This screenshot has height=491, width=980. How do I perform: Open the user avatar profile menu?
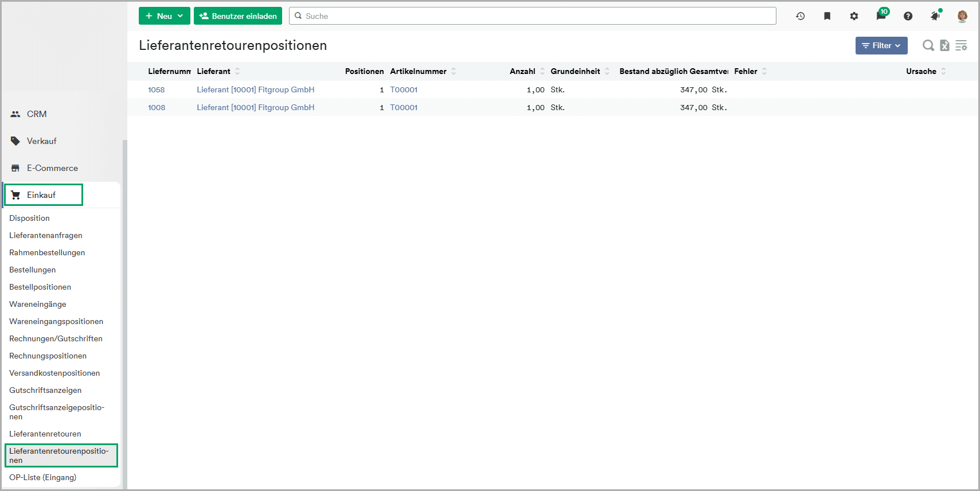coord(962,16)
